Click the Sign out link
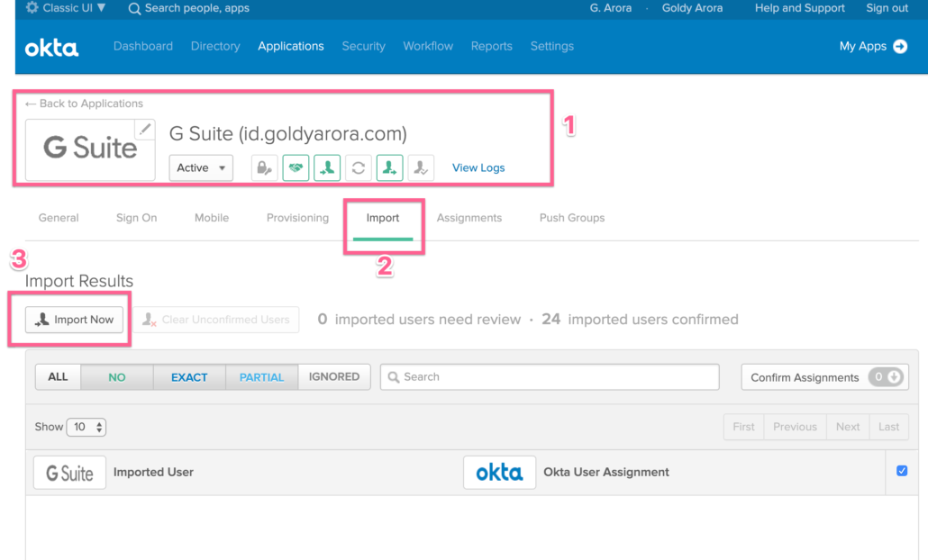Screen dimensions: 928x560 tap(887, 8)
